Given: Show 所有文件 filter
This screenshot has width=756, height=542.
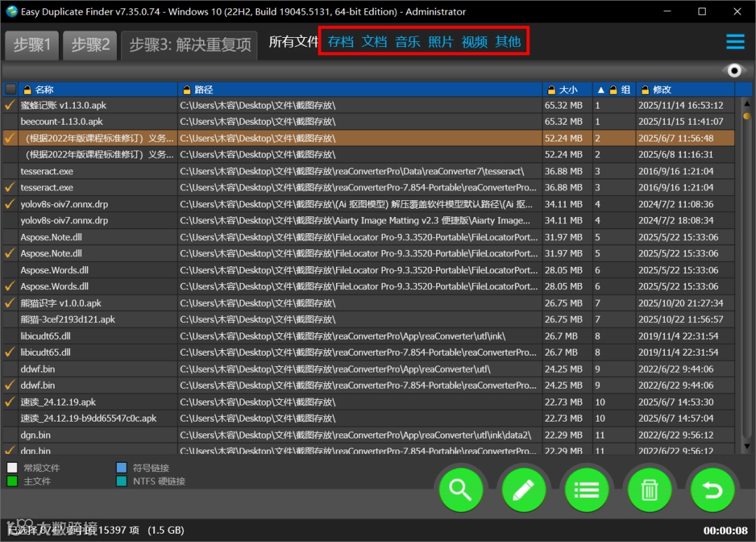Looking at the screenshot, I should (x=293, y=42).
